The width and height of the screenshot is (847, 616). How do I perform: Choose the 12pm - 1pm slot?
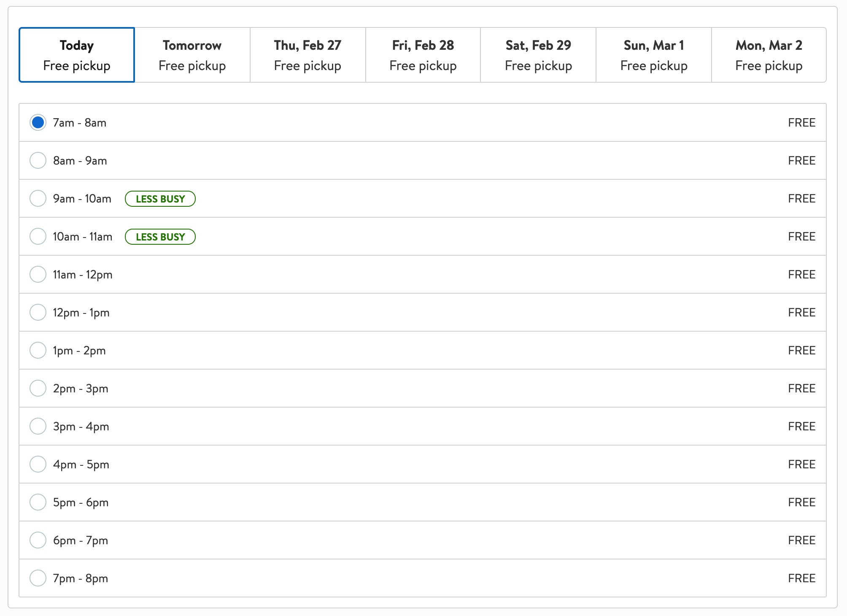pyautogui.click(x=38, y=313)
